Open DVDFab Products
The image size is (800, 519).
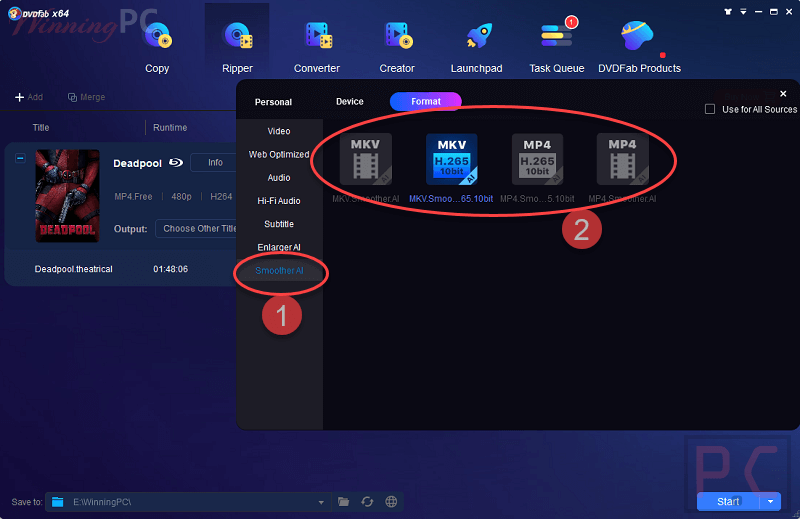(639, 48)
